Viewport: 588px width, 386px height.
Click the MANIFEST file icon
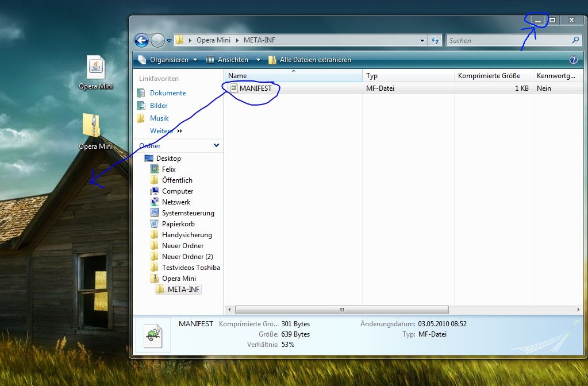click(234, 88)
